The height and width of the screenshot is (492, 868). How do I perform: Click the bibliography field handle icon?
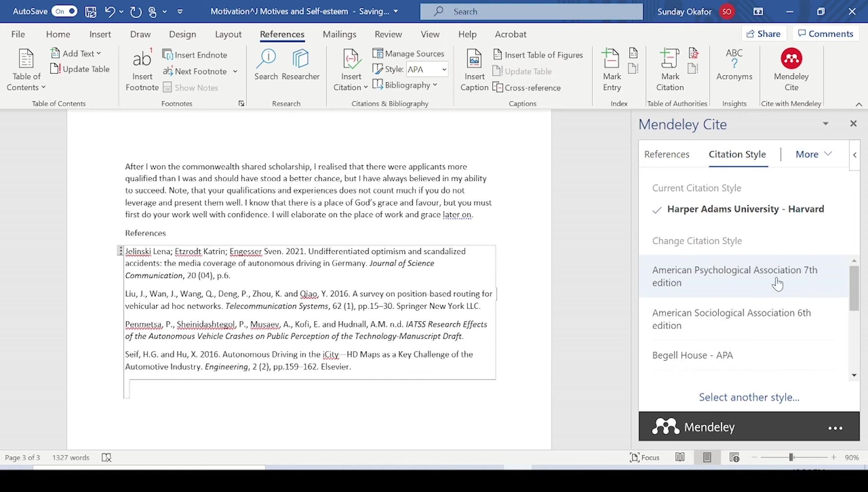pos(120,251)
